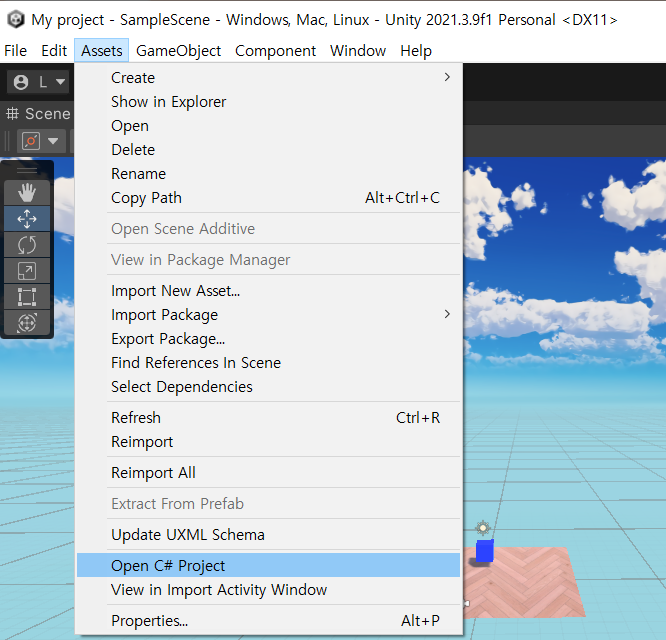
Task: Open Properties... from the Assets menu
Action: pos(268,621)
